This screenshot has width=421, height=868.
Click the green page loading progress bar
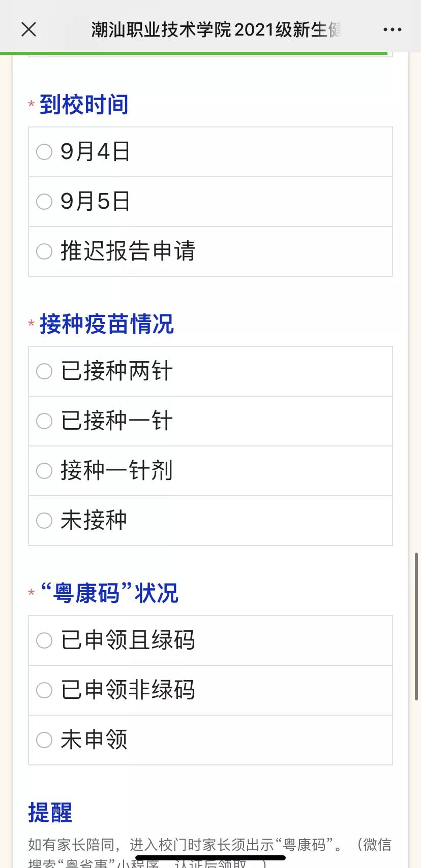click(x=193, y=53)
